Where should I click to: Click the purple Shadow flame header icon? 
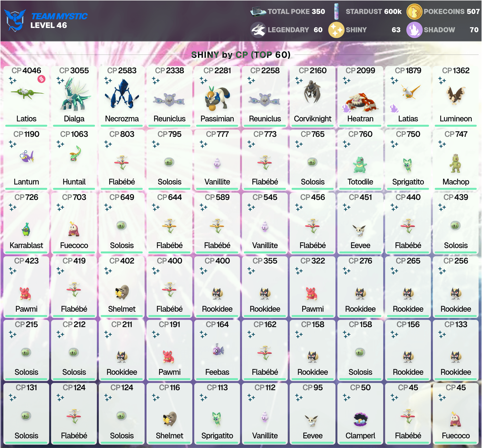414,30
